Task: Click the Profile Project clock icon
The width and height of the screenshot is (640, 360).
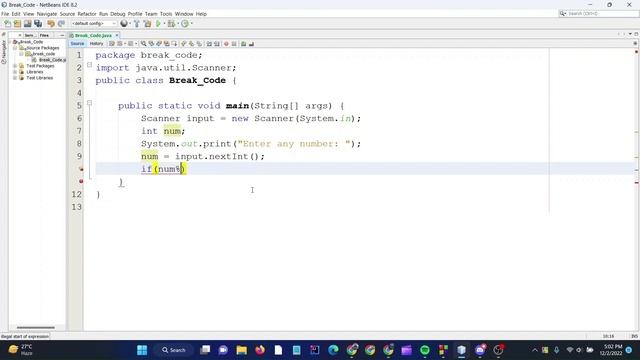Action: tap(185, 24)
